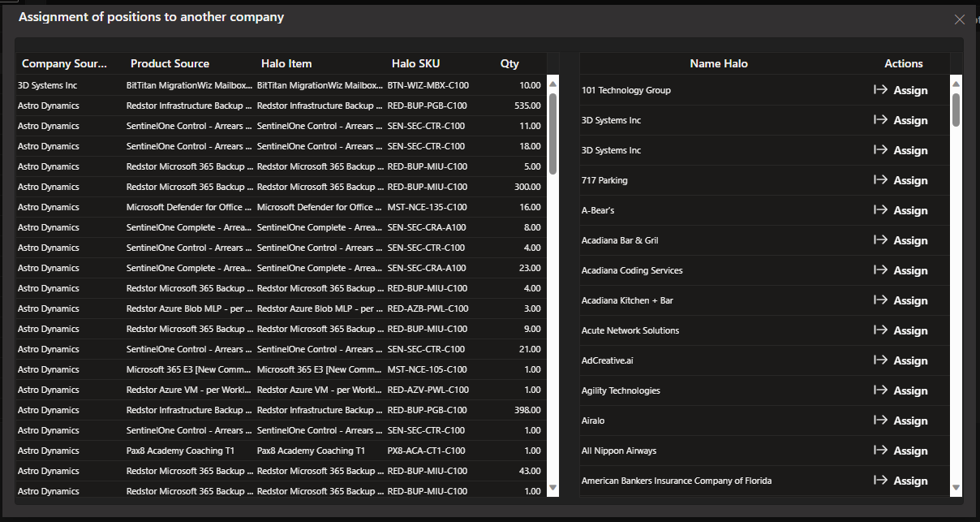Click the Actions column header
980x522 pixels.
tap(904, 63)
